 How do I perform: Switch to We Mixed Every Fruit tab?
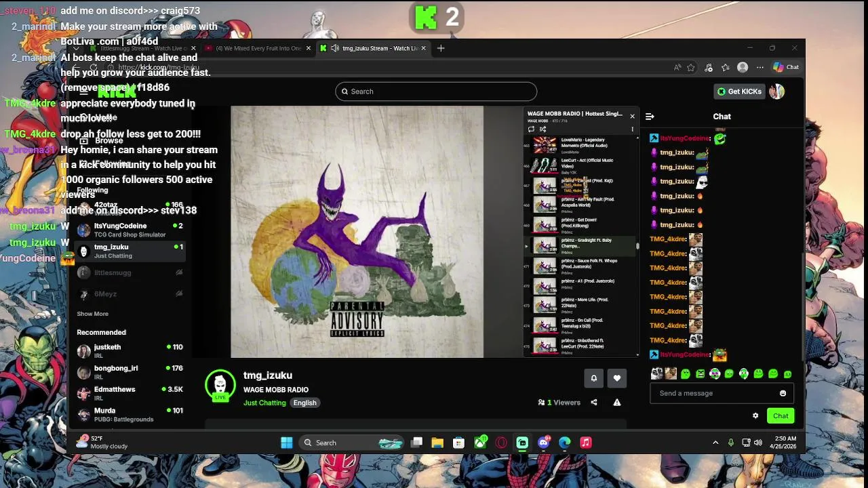[x=258, y=48]
